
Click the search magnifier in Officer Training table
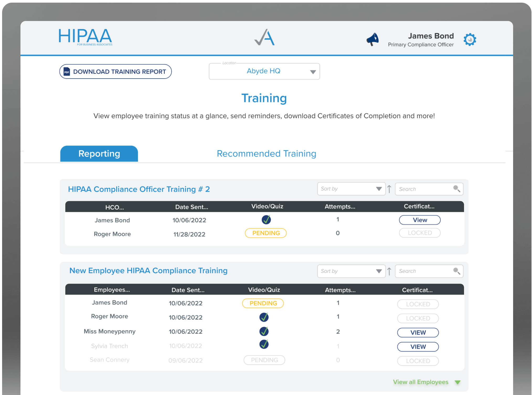(x=456, y=189)
